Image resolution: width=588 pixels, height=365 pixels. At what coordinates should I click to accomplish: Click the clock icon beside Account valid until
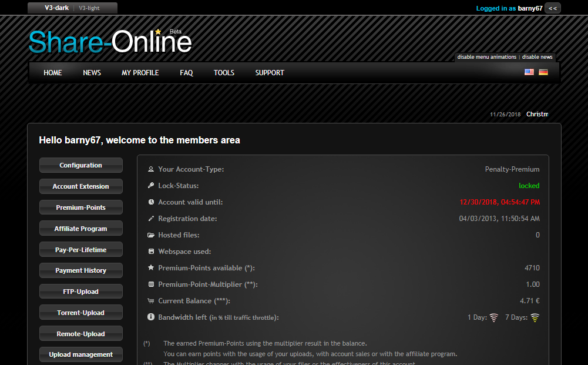click(x=151, y=202)
